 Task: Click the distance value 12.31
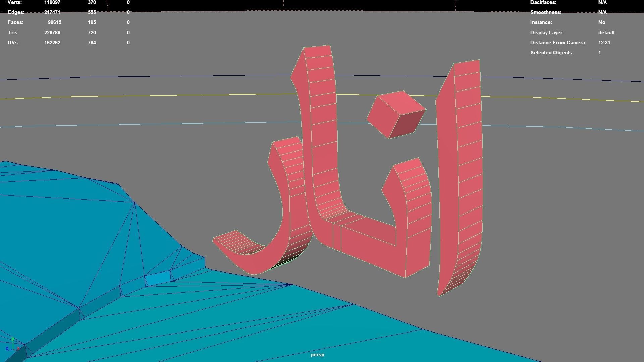click(604, 43)
